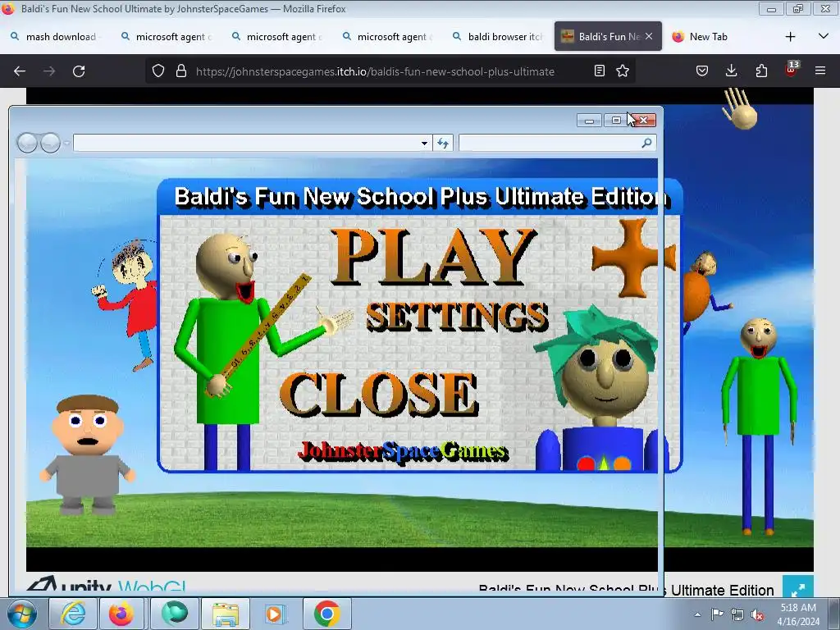The image size is (840, 630).
Task: Click the fake window's maximize button
Action: pyautogui.click(x=616, y=120)
